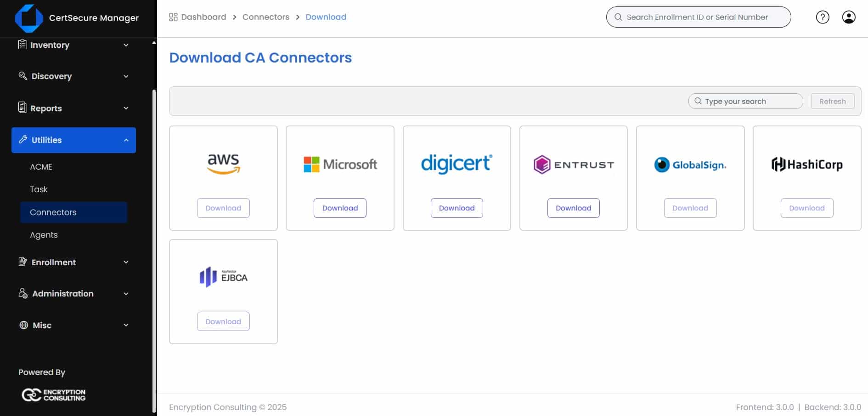Viewport: 868px width, 416px height.
Task: Click the Reports document icon in sidebar
Action: click(22, 108)
